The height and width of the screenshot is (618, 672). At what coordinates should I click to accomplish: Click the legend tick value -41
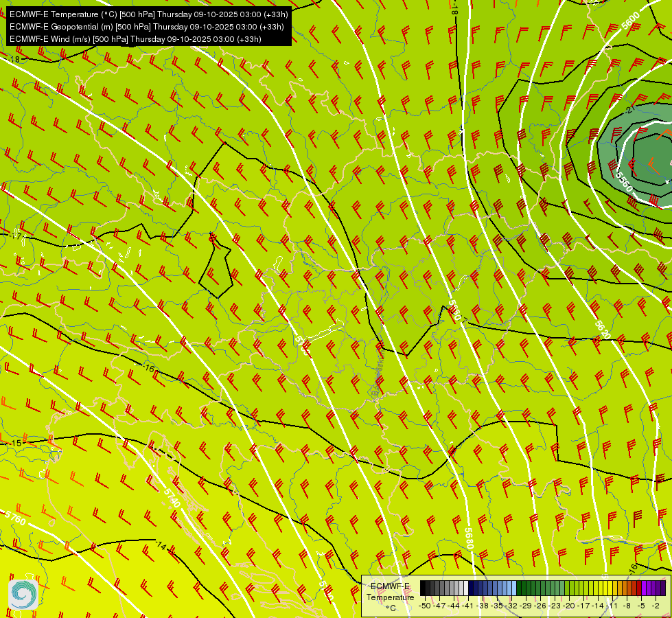(468, 606)
